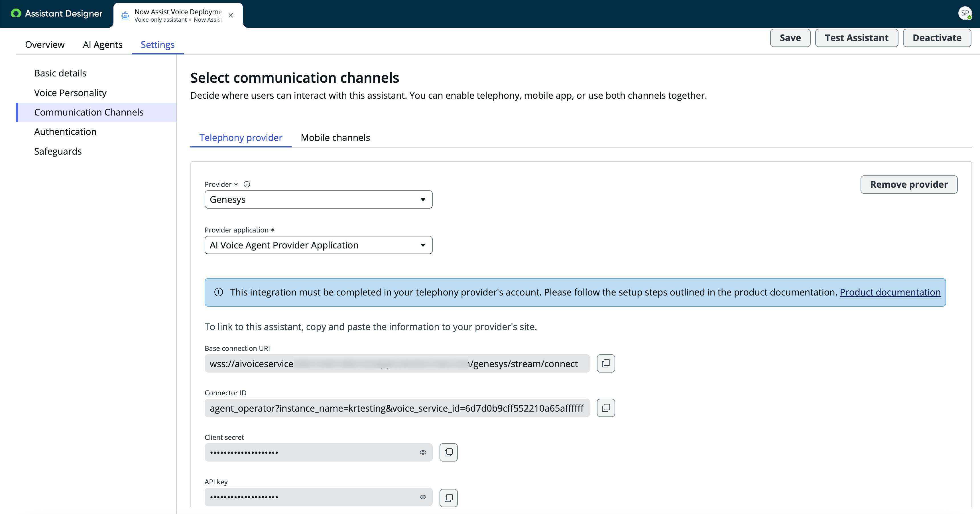Reveal the API key with eye icon

click(423, 497)
